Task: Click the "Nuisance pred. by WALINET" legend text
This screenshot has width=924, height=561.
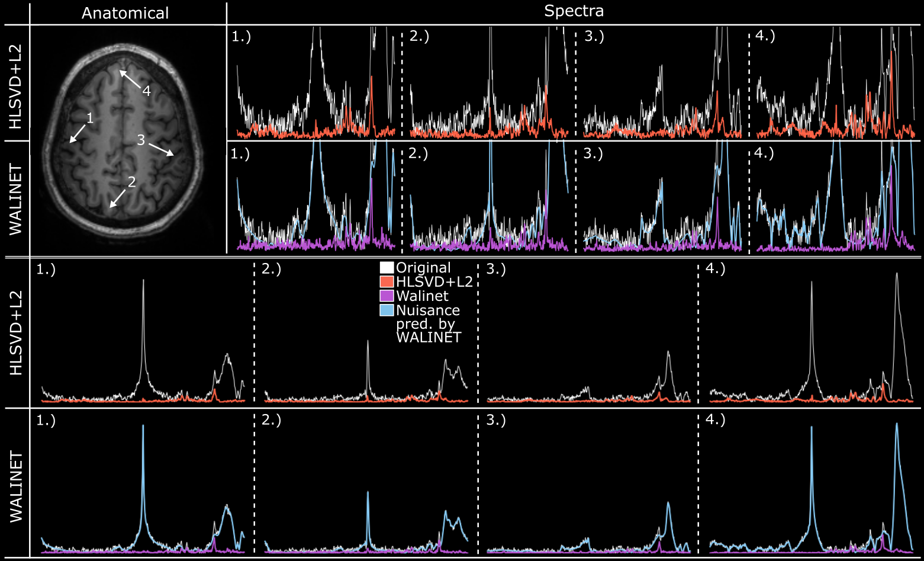Action: (429, 323)
